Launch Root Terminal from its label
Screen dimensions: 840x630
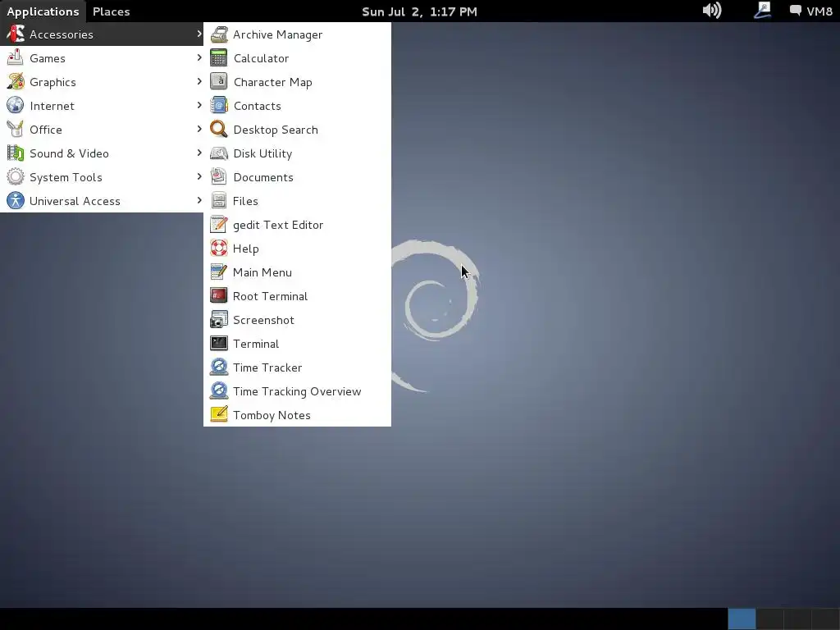pyautogui.click(x=270, y=296)
